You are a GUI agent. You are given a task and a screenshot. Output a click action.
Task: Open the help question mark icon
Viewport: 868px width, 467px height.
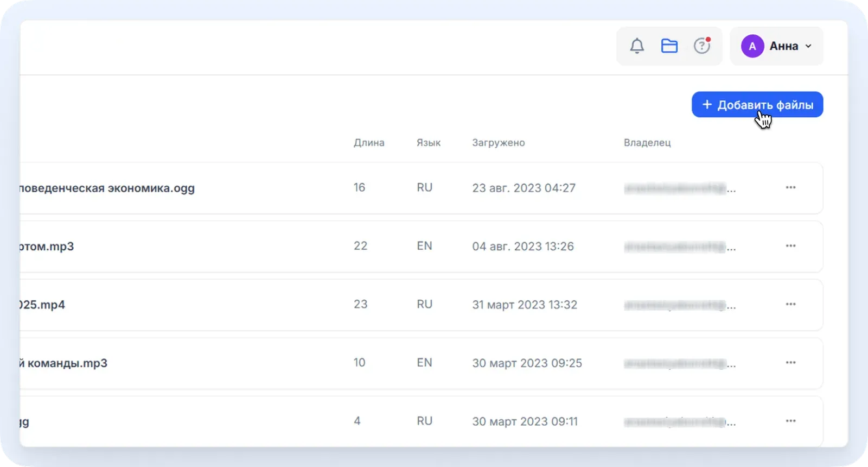click(702, 46)
